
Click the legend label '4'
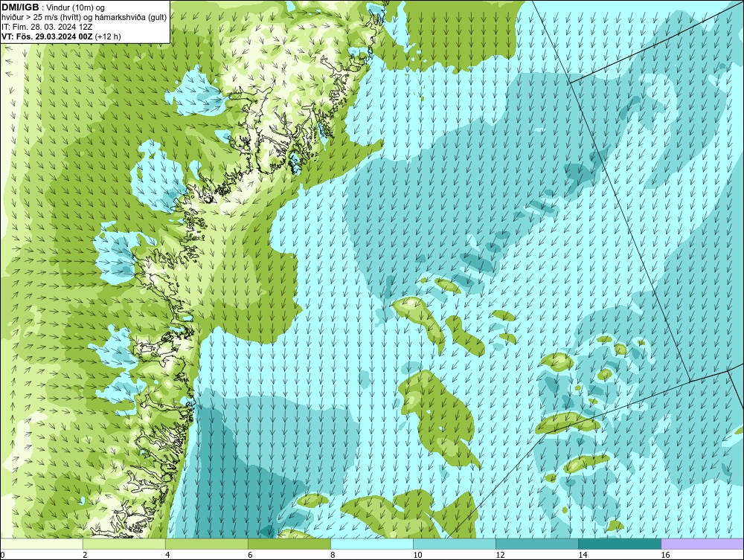168,555
